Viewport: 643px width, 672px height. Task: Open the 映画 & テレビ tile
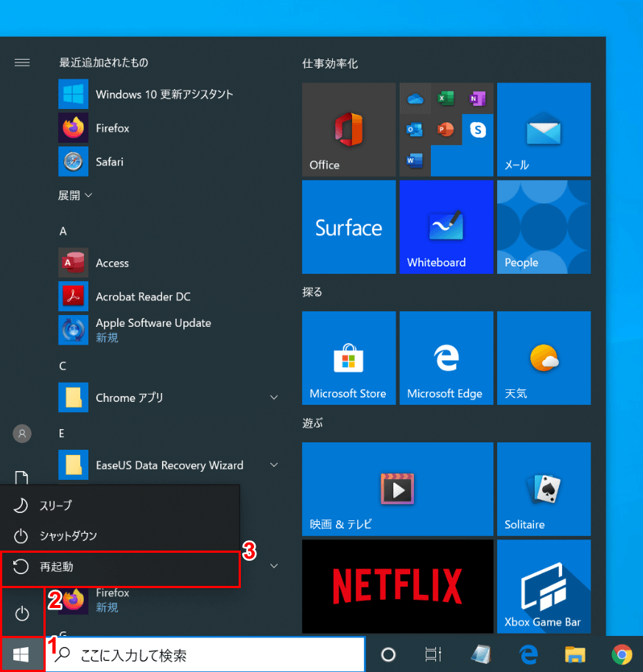398,489
